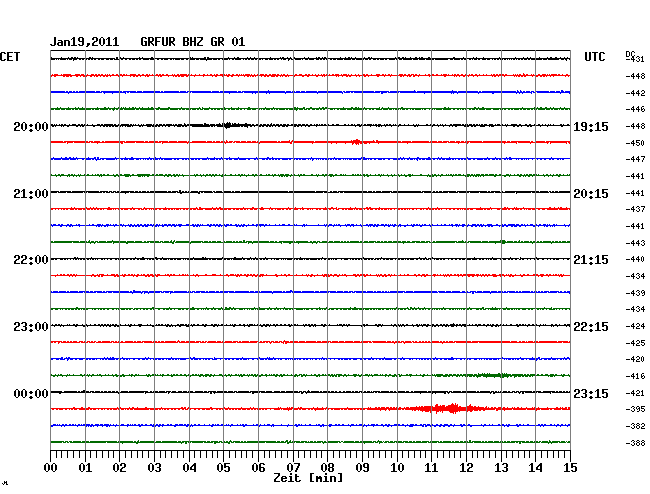Select the DC value '-388'
Viewport: 650px width, 494px height.
point(635,443)
